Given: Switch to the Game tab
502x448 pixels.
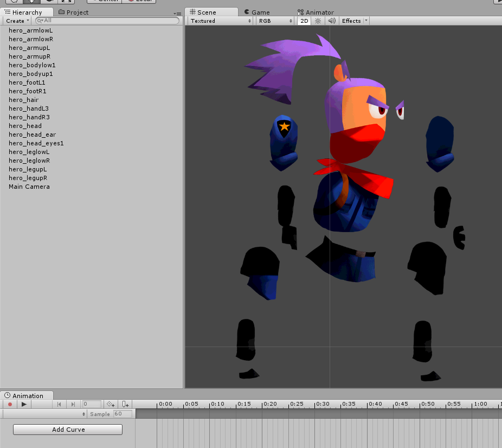Looking at the screenshot, I should coord(257,12).
